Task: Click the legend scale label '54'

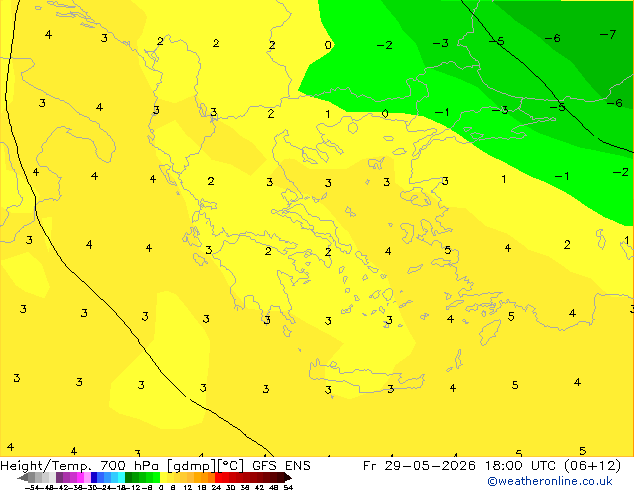Action: coord(288,488)
